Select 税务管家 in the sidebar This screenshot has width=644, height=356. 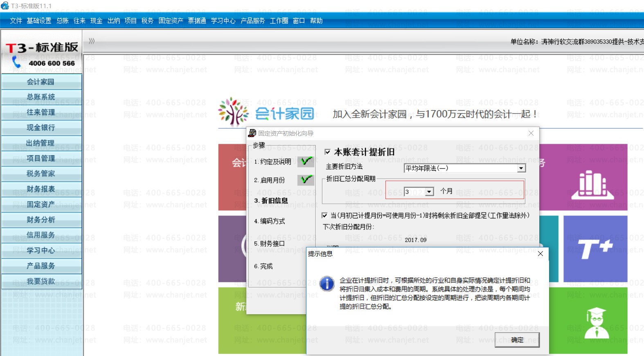point(41,174)
